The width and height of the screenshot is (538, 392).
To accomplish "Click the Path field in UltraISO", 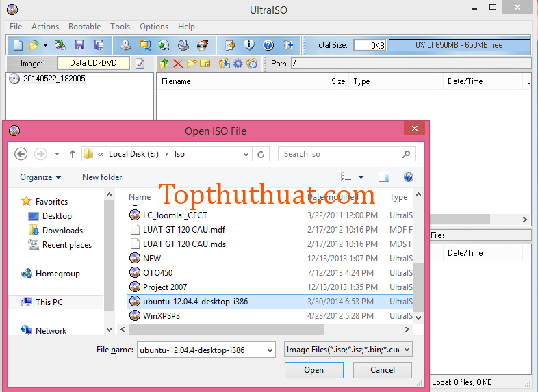I will 411,64.
